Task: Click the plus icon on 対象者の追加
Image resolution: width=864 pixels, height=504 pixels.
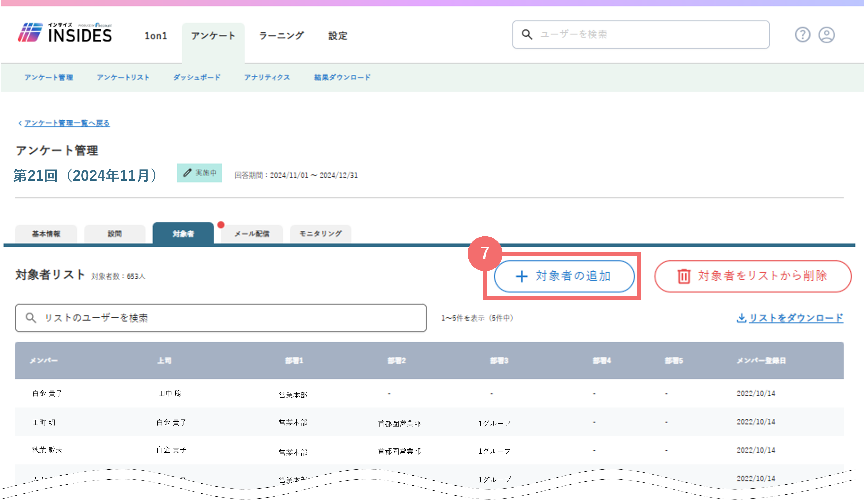Action: 522,276
